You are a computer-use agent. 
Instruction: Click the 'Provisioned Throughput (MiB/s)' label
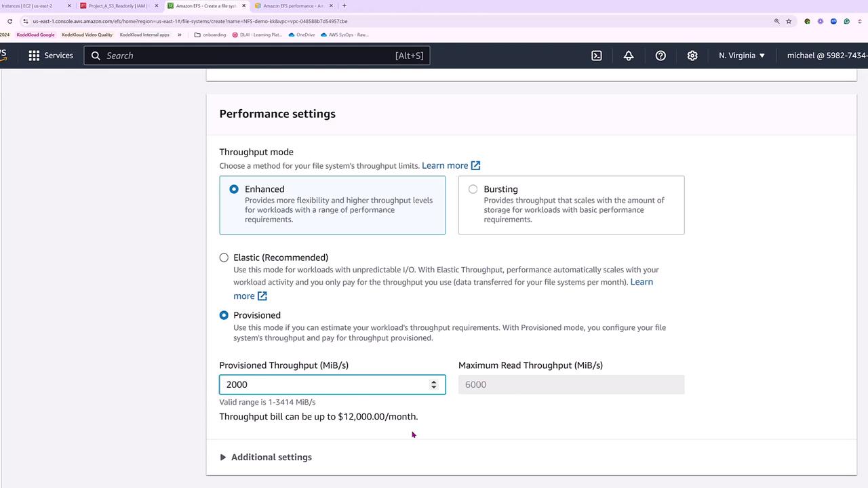tap(283, 365)
